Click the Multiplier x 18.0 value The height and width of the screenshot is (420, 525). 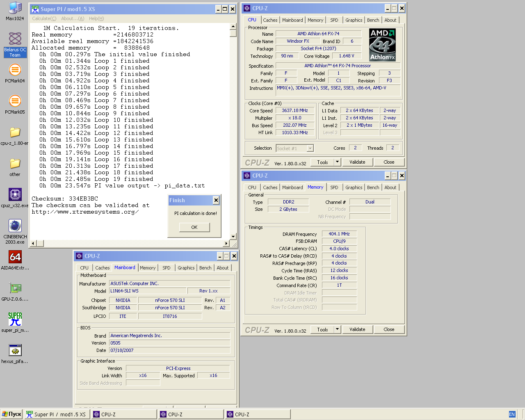(x=295, y=118)
